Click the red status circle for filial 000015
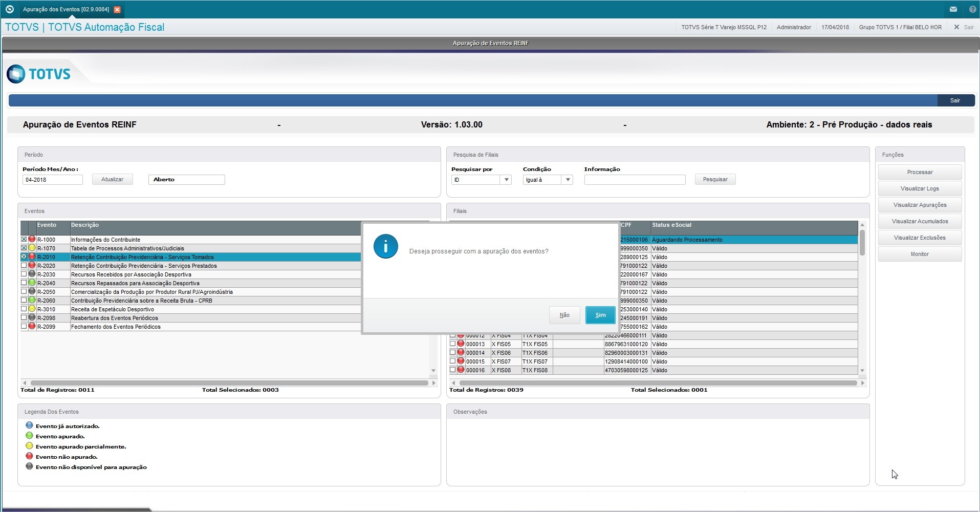Image resolution: width=980 pixels, height=512 pixels. (461, 361)
